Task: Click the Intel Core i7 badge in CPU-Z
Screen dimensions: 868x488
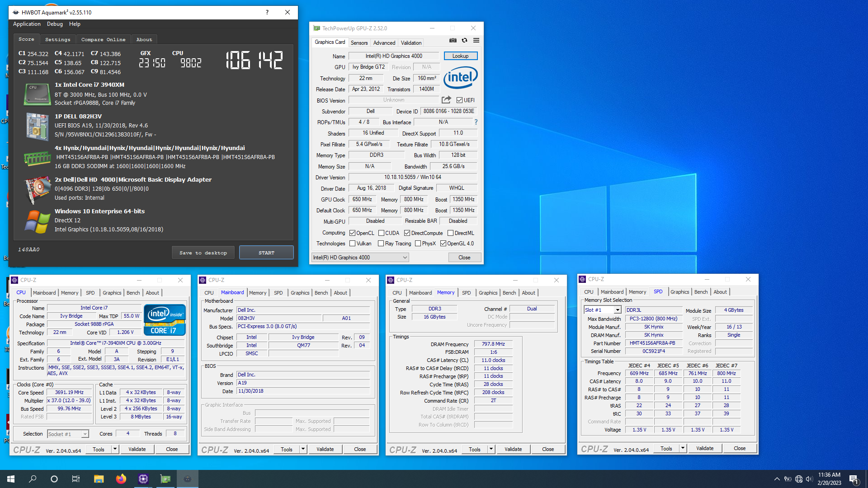Action: [x=165, y=320]
